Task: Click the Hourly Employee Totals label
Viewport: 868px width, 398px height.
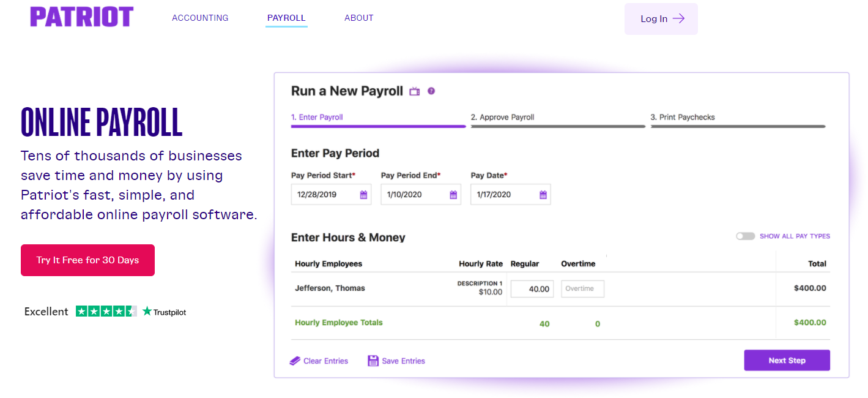Action: (x=339, y=323)
